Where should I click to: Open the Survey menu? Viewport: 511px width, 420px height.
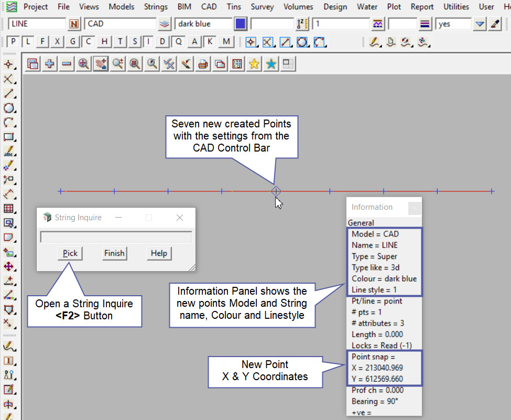262,7
